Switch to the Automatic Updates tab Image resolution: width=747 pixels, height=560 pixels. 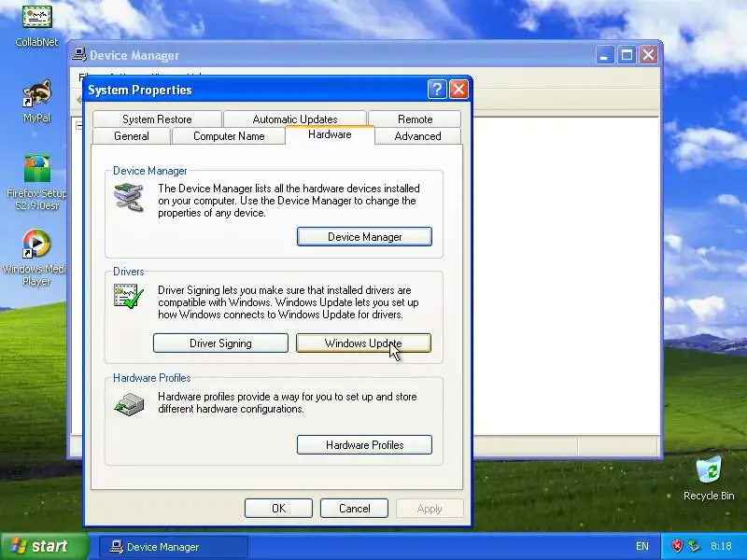pyautogui.click(x=295, y=119)
